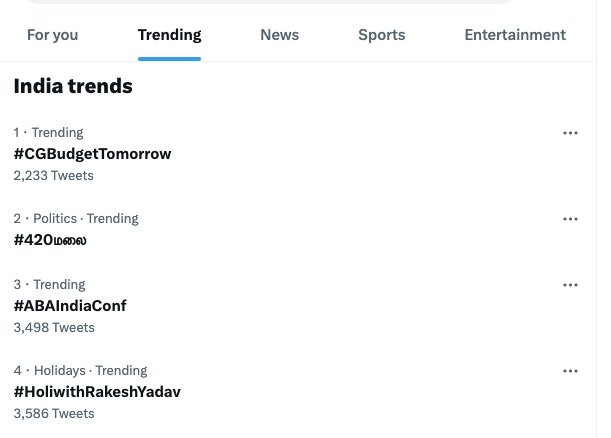Open more options for #CGBudgetTomorrow trend
The width and height of the screenshot is (611, 438).
coord(570,133)
